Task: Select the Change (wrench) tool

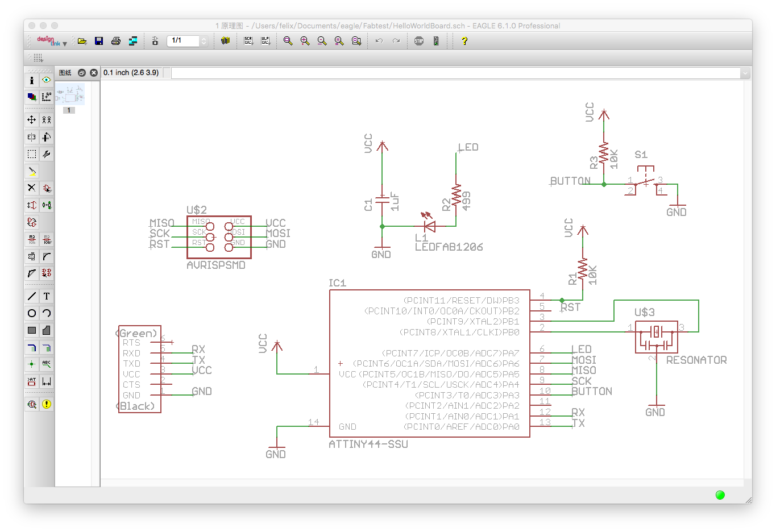Action: point(47,154)
